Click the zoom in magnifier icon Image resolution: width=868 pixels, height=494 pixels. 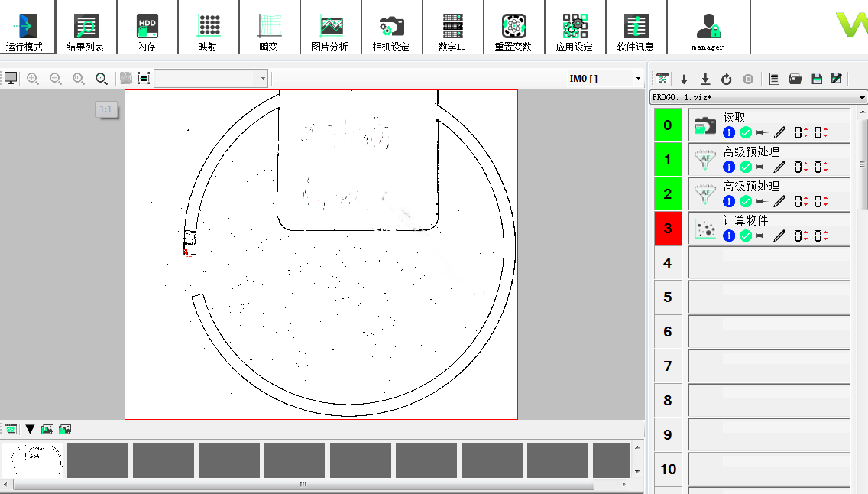[x=33, y=79]
